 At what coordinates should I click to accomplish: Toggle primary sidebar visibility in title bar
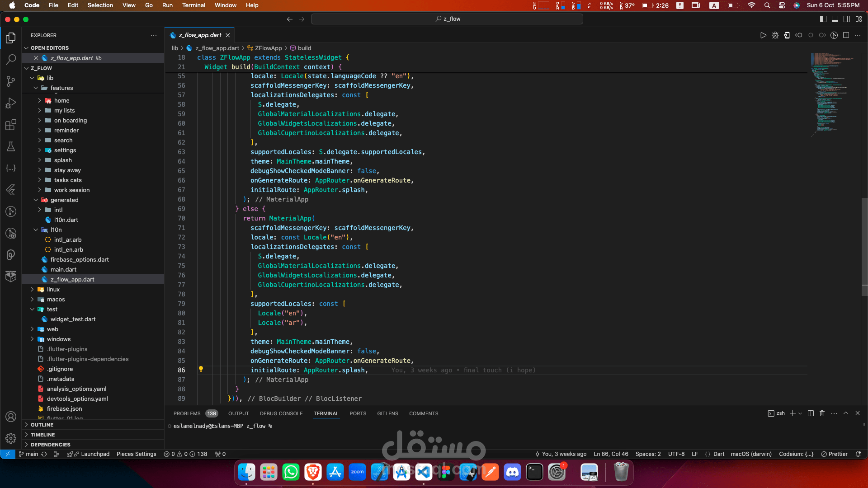coord(823,19)
